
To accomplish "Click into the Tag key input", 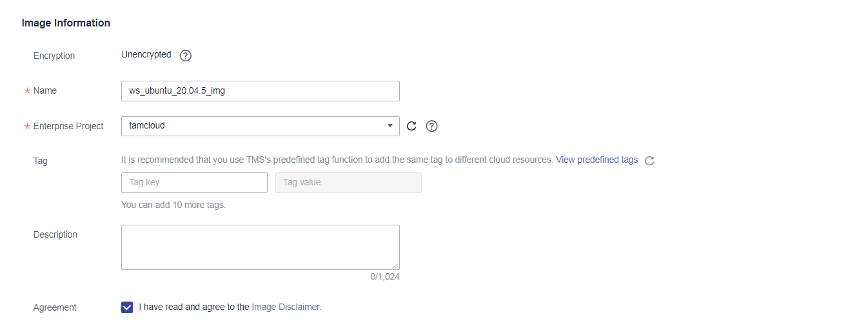I will (x=194, y=183).
